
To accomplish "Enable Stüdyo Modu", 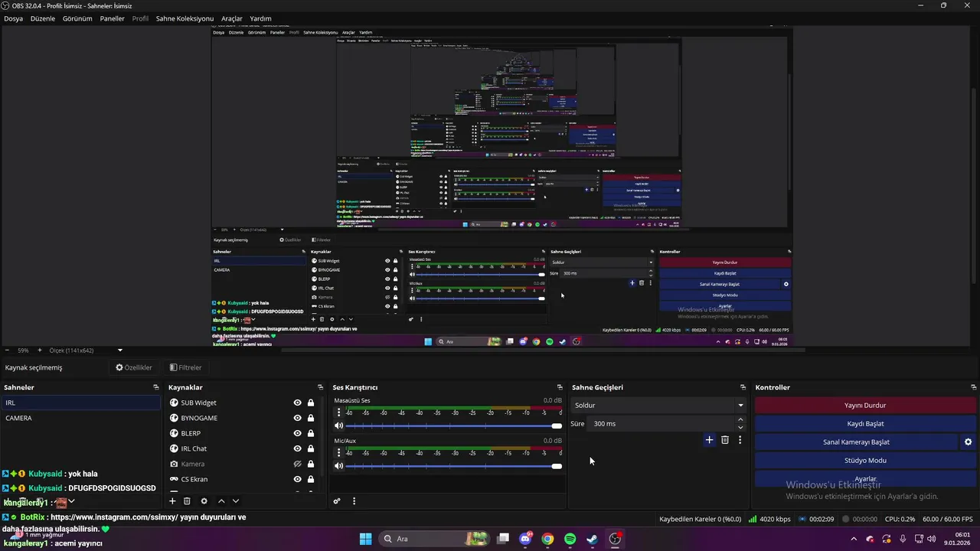I will pos(865,461).
